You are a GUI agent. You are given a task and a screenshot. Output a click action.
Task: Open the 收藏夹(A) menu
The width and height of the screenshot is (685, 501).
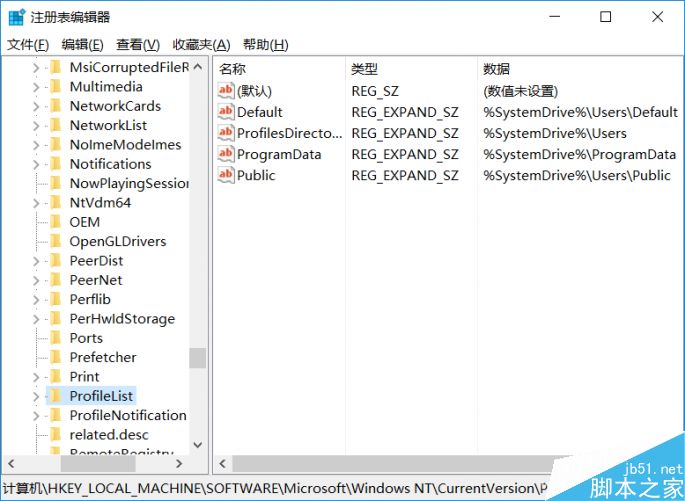point(201,45)
